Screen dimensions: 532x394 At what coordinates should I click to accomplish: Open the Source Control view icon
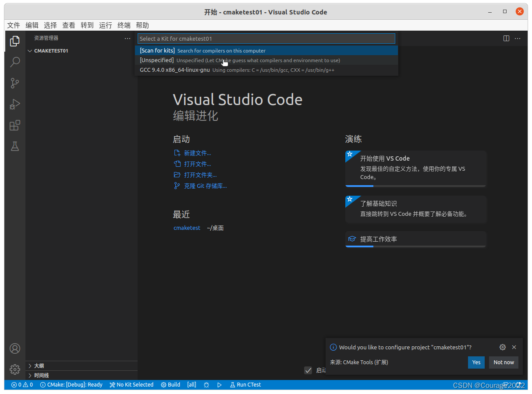15,83
